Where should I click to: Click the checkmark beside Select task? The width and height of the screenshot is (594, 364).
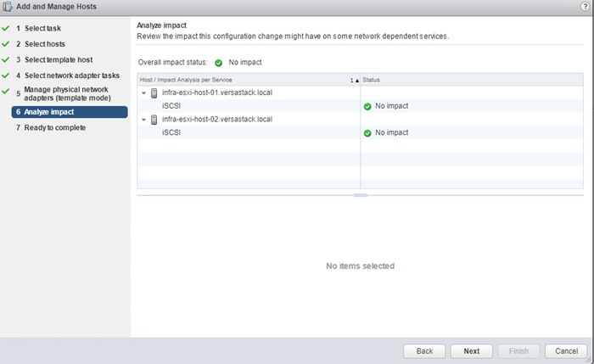coord(6,28)
